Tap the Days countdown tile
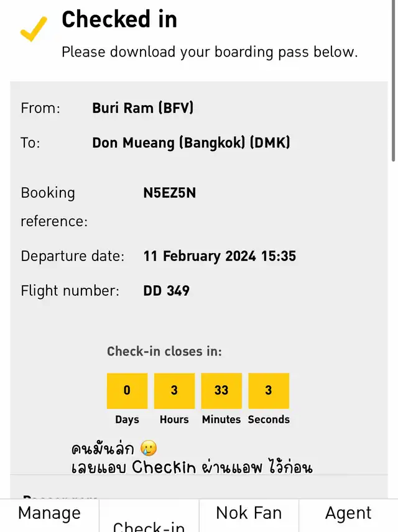This screenshot has width=398, height=532. [x=127, y=391]
